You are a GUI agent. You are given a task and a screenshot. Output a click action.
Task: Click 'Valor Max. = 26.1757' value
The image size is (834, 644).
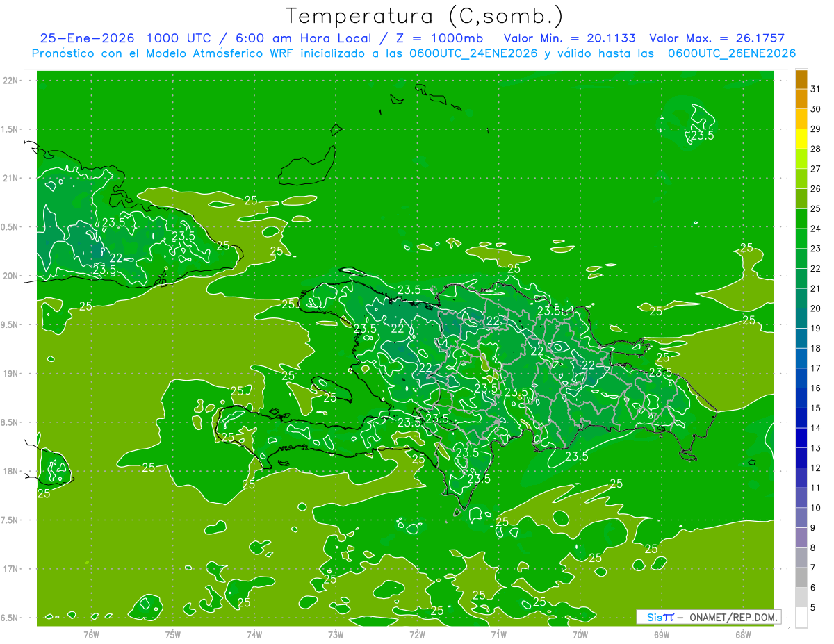point(718,38)
